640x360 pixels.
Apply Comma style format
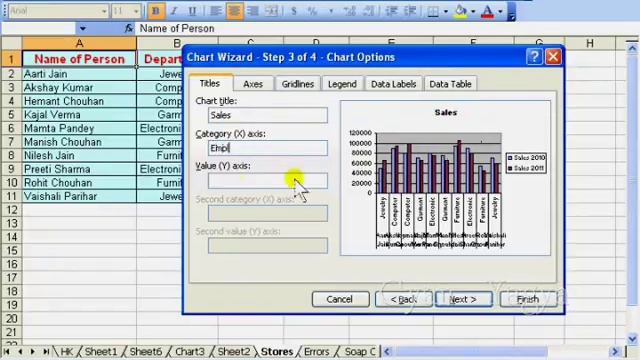point(331,11)
